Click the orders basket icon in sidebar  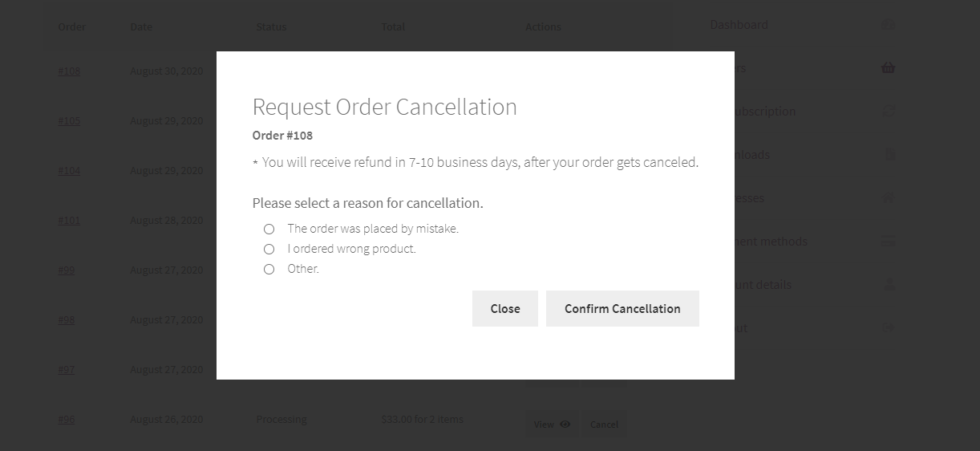click(x=888, y=68)
